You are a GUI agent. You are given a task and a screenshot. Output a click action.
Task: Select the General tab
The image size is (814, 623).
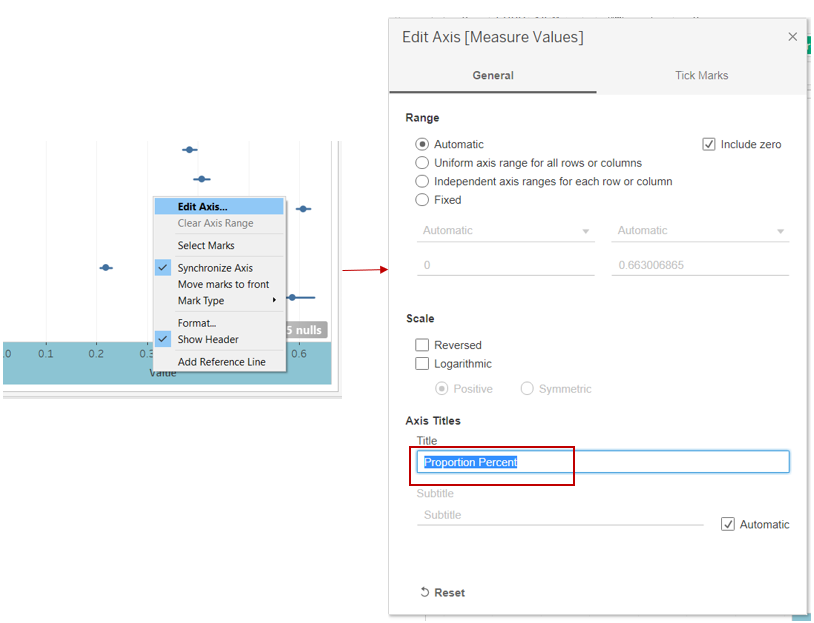click(x=493, y=76)
